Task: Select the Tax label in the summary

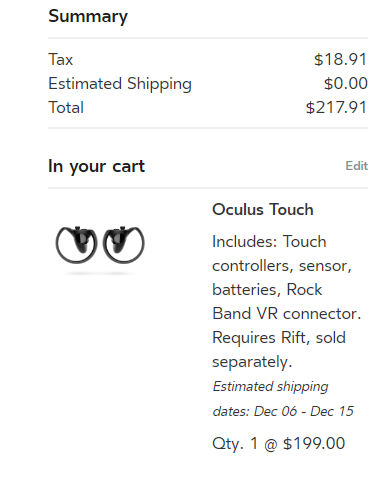Action: [x=61, y=60]
